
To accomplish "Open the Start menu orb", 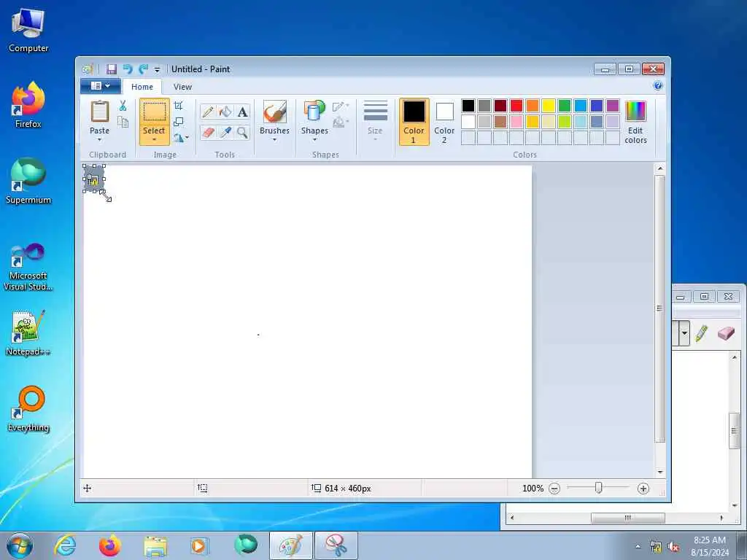I will (20, 545).
